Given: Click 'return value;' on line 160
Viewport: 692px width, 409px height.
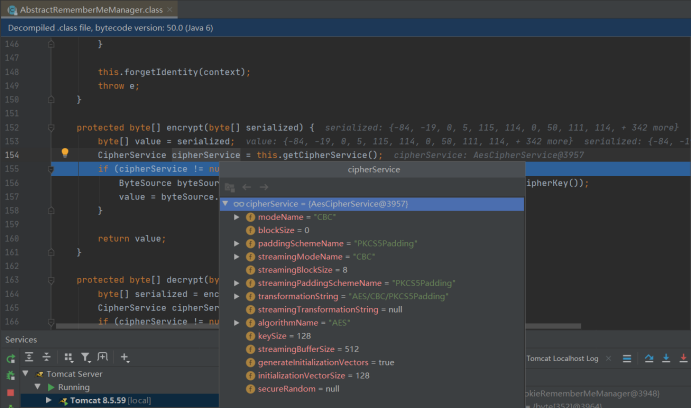Looking at the screenshot, I should coord(132,239).
